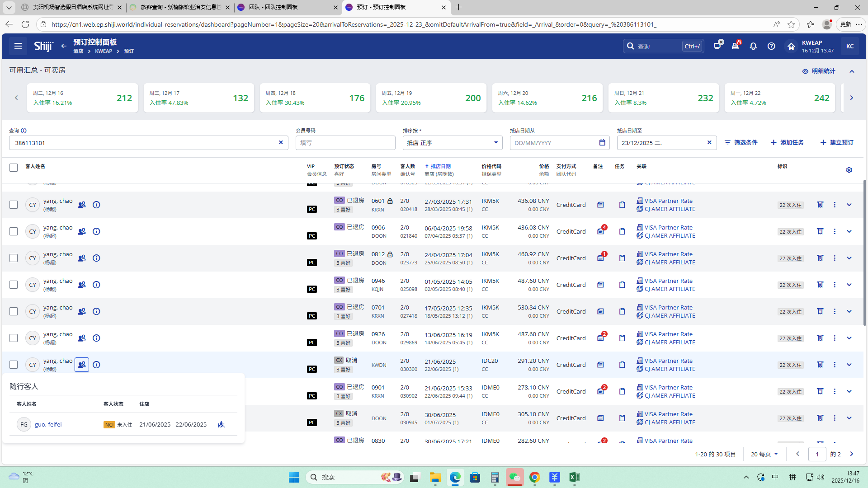This screenshot has height=488, width=868.
Task: Click the info icon on the room 0946 row
Action: click(96, 285)
